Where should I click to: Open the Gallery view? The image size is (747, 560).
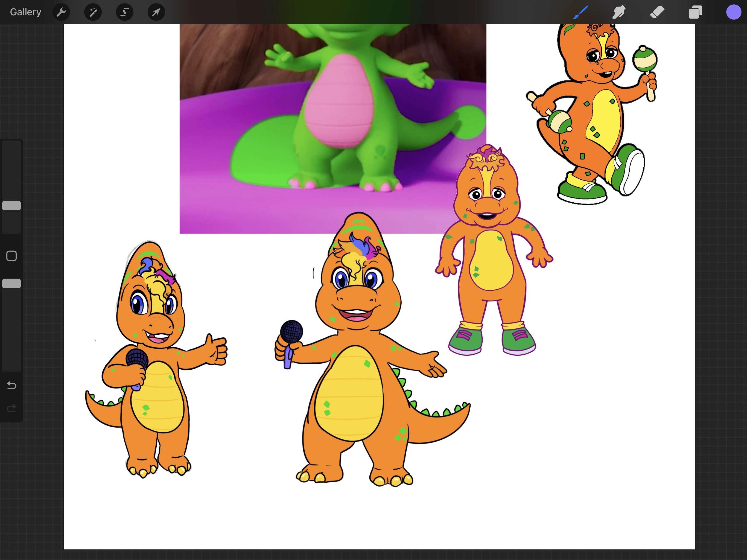[26, 12]
